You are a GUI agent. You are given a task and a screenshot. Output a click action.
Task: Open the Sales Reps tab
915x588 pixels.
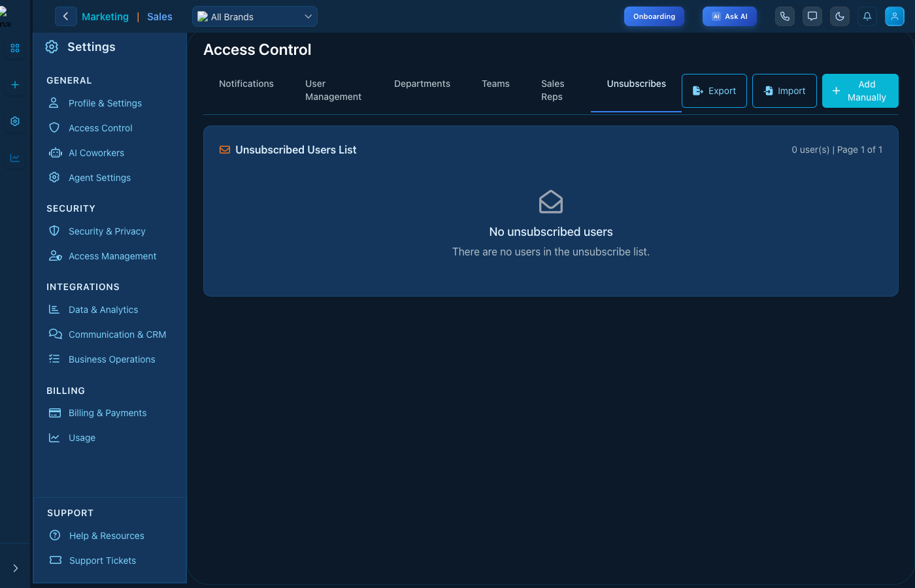pyautogui.click(x=553, y=90)
